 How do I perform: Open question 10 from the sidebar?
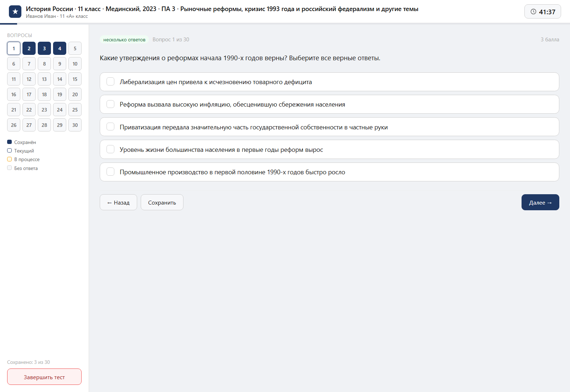point(75,64)
